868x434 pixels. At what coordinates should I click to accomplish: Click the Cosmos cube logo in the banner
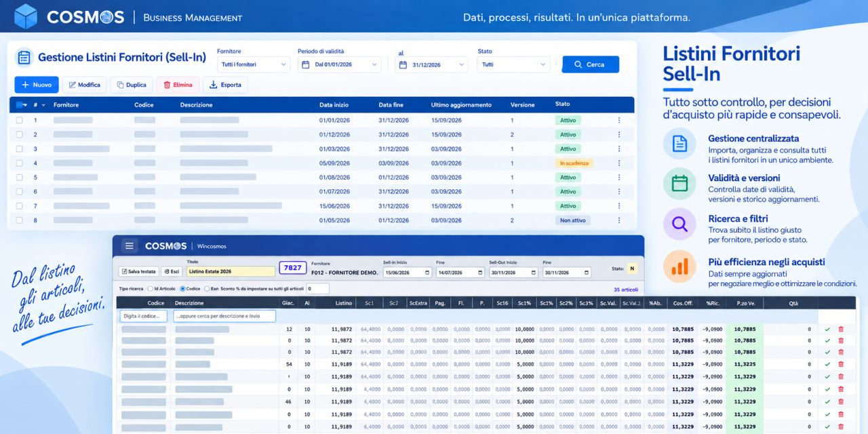point(26,16)
